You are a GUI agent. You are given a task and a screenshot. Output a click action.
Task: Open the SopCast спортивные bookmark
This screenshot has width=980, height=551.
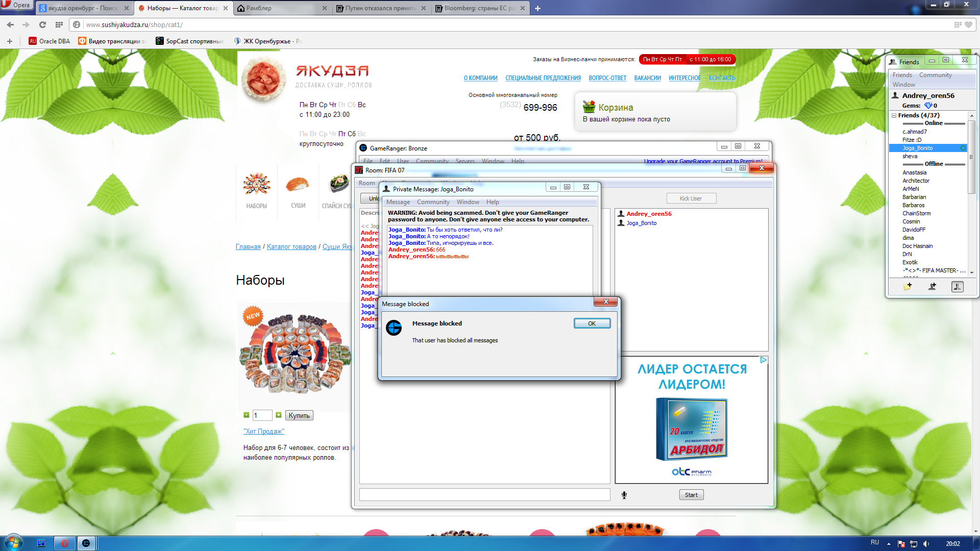coord(190,41)
